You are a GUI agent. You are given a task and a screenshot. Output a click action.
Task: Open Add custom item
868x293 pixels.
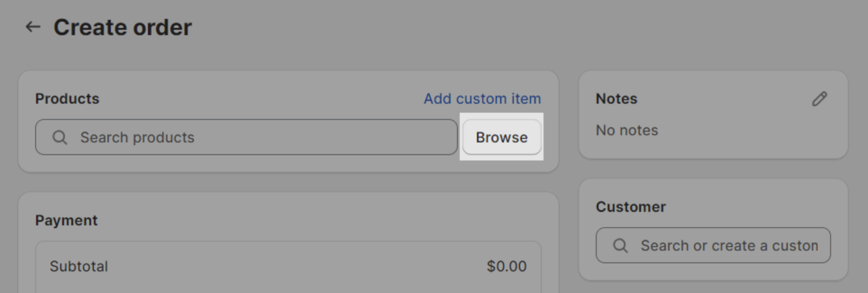(482, 98)
